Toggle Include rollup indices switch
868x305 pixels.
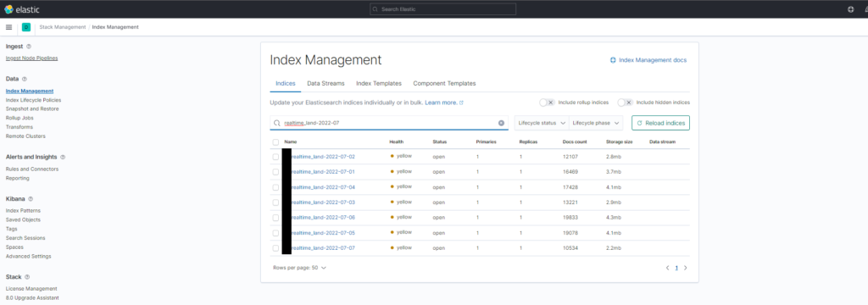point(547,103)
